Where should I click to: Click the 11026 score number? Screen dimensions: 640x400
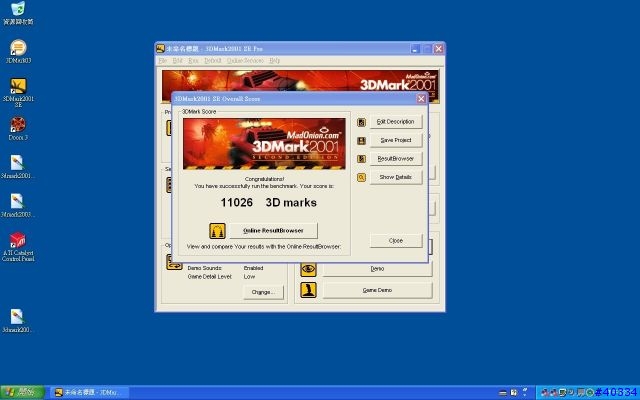tap(237, 202)
